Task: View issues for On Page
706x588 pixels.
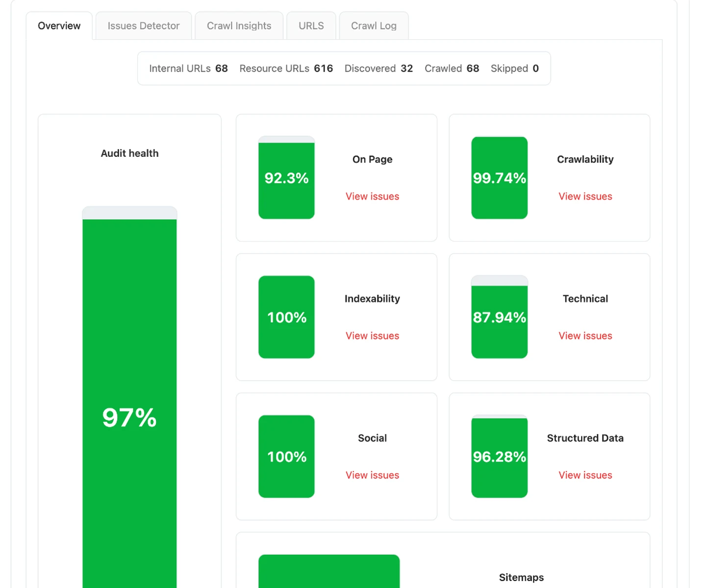Action: (372, 196)
